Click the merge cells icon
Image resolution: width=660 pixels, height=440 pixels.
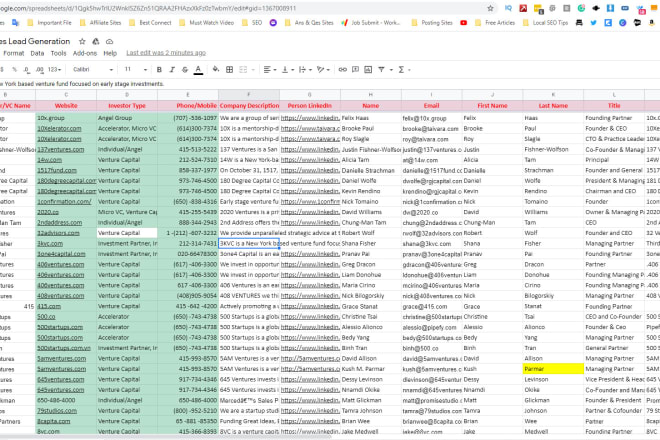coord(243,69)
